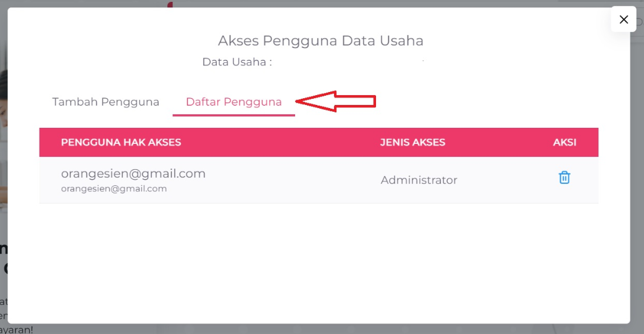This screenshot has height=334, width=644.
Task: Click the "Data Usaha :" label
Action: 237,62
